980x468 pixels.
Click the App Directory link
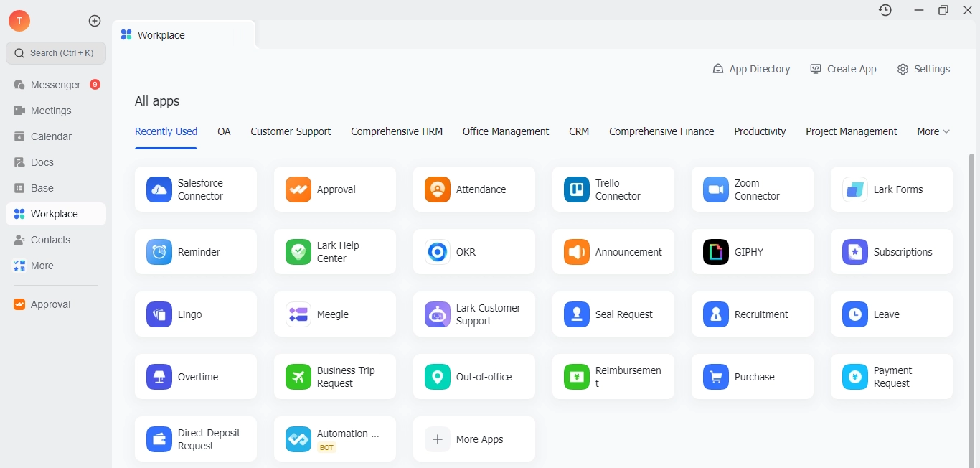751,69
